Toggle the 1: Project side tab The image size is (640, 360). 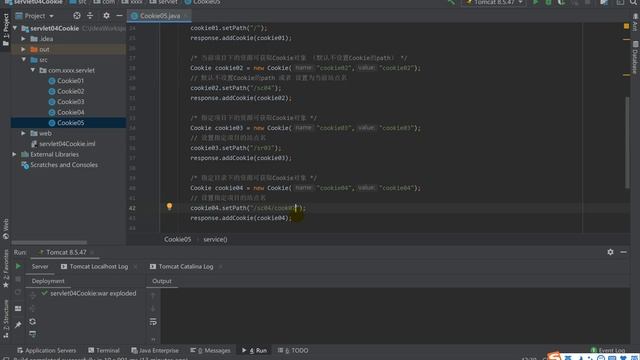pyautogui.click(x=5, y=29)
